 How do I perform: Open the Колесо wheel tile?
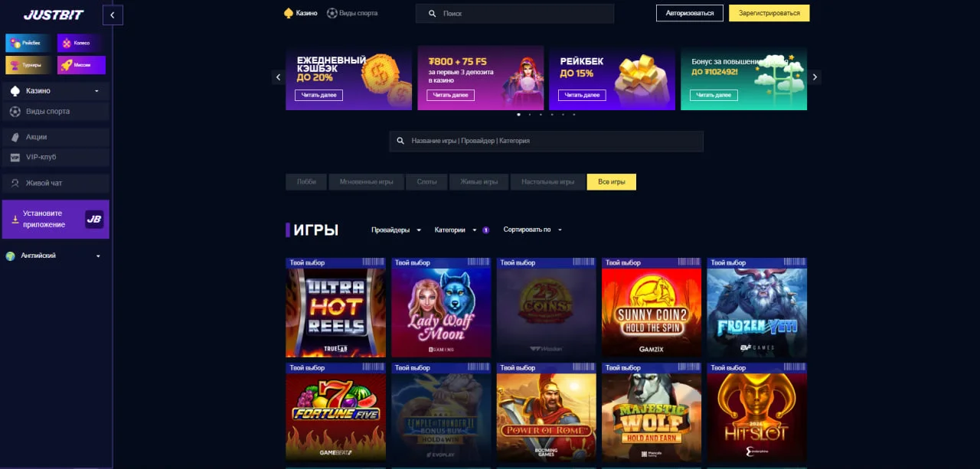point(81,43)
